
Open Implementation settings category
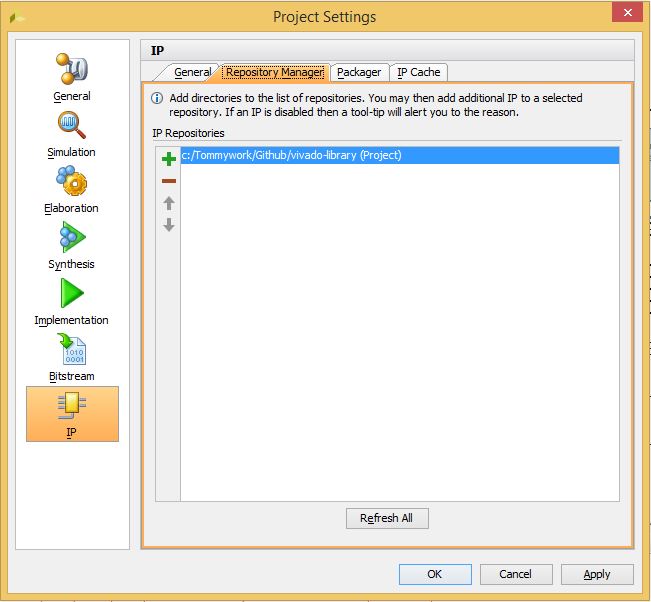click(x=72, y=301)
